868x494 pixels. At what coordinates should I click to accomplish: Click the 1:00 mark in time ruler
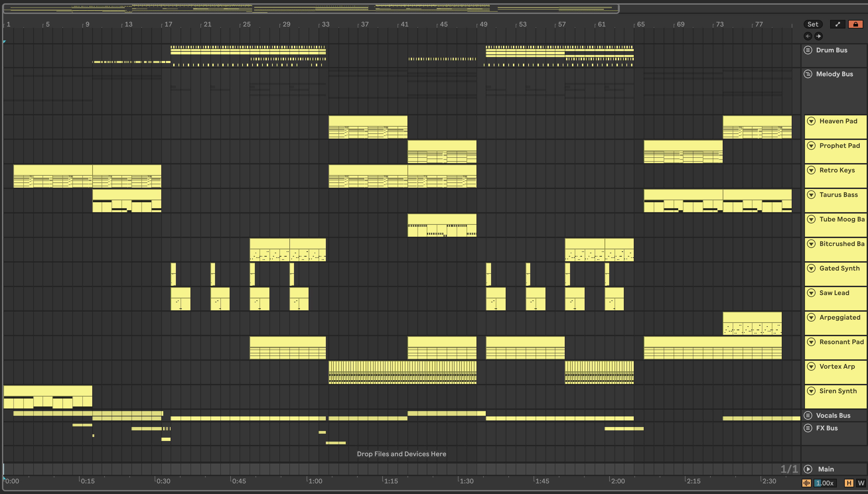315,481
